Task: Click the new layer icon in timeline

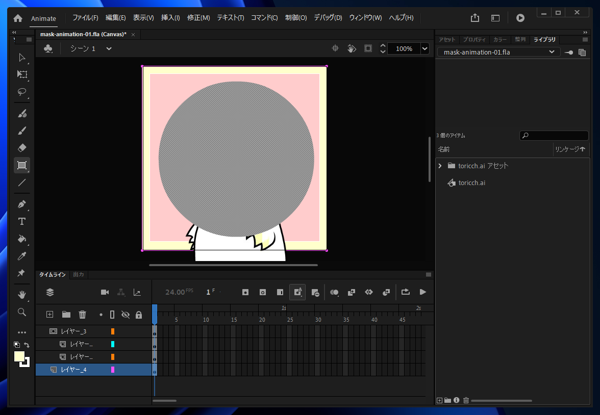Action: click(x=49, y=315)
